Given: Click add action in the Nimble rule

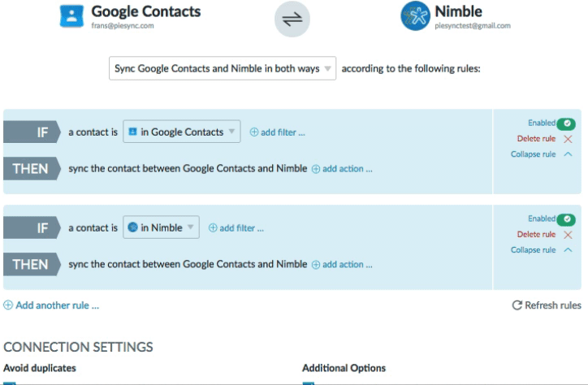Looking at the screenshot, I should (343, 264).
